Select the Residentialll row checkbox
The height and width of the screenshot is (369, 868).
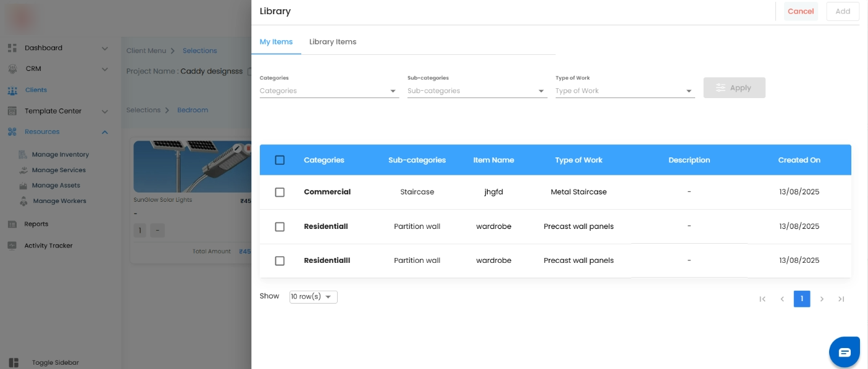280,261
